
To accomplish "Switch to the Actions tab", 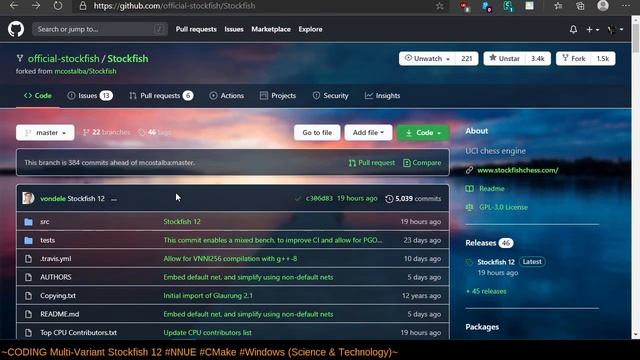I will click(227, 96).
